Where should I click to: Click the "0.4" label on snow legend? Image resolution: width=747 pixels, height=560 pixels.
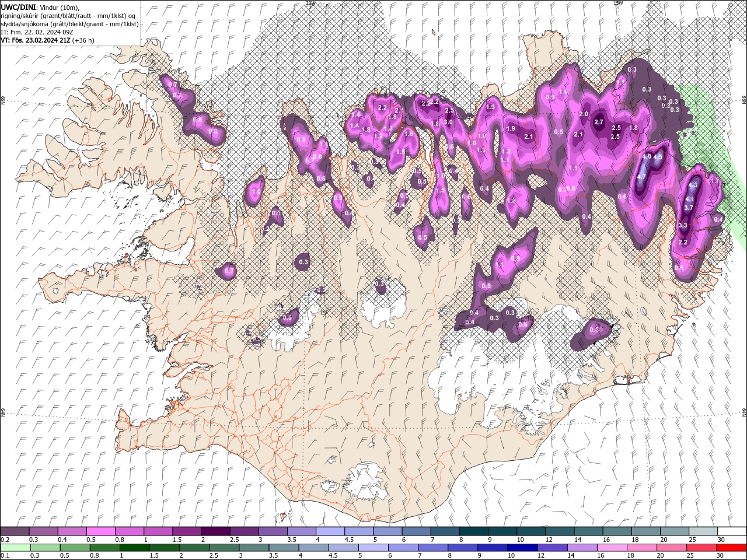(62, 540)
